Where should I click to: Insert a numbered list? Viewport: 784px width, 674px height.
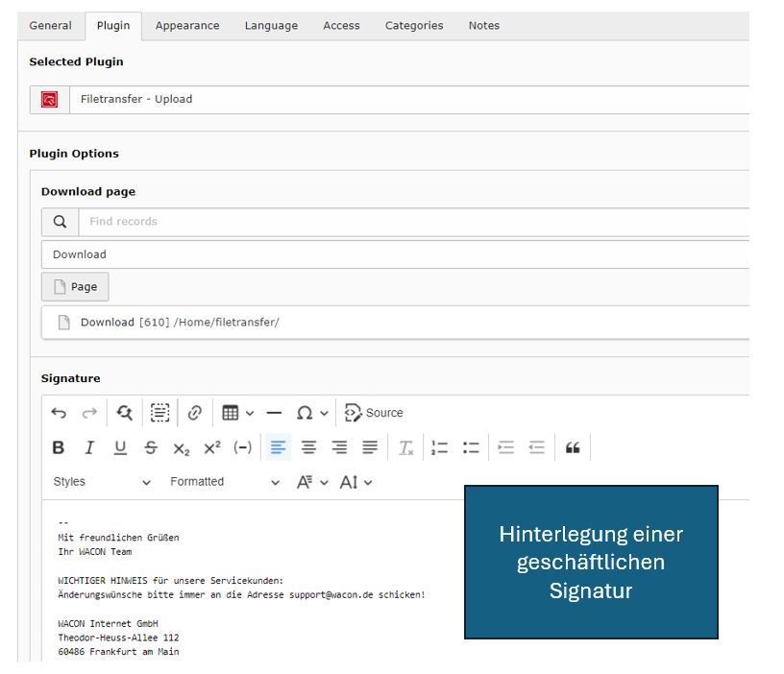tap(439, 447)
